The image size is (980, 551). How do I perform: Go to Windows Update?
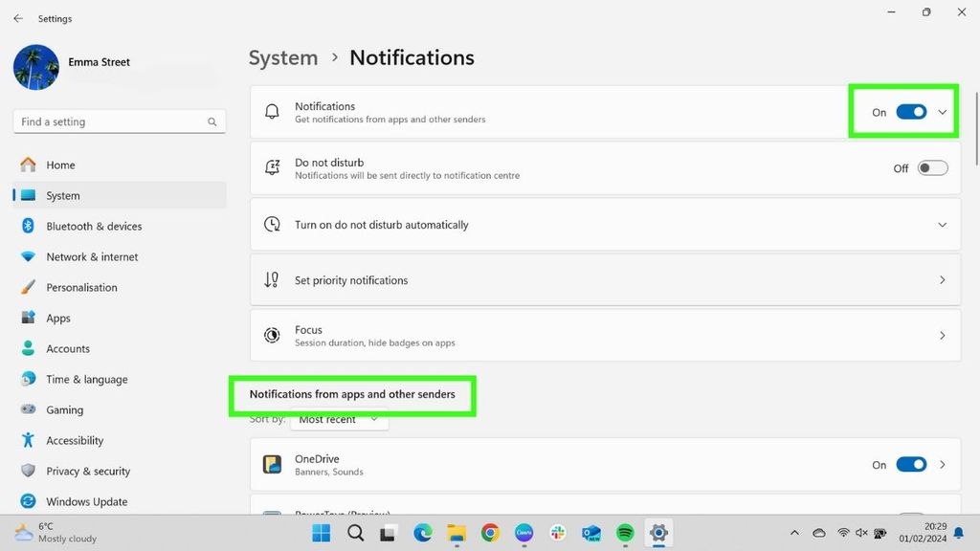[86, 501]
